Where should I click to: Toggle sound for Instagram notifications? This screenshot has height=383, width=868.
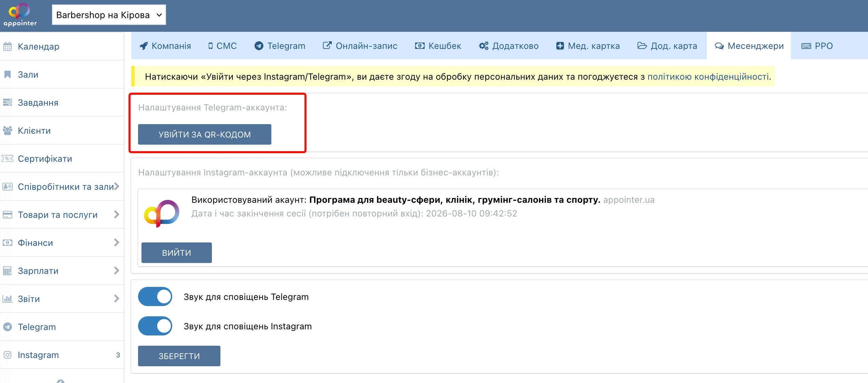tap(155, 326)
